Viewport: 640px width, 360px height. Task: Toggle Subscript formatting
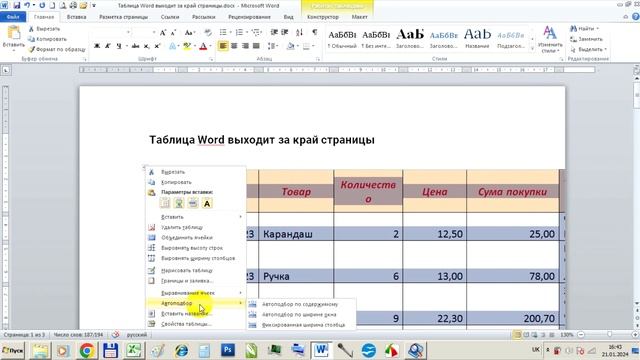tap(147, 47)
